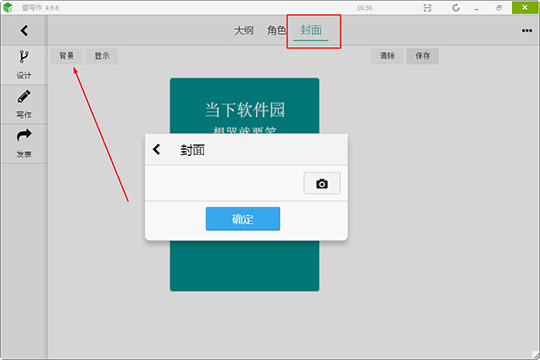Select the 封面 tab
The width and height of the screenshot is (540, 360).
coord(311,30)
